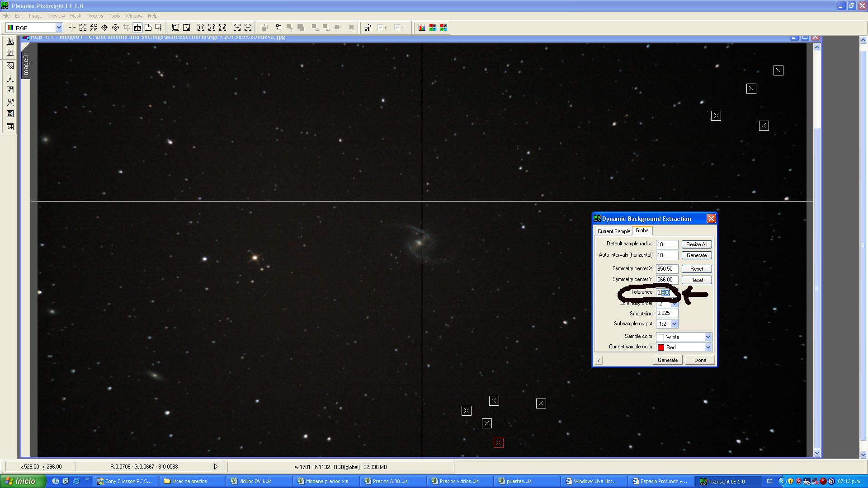Viewport: 868px width, 488px height.
Task: Switch to listas de precios taskbar folder
Action: click(191, 481)
